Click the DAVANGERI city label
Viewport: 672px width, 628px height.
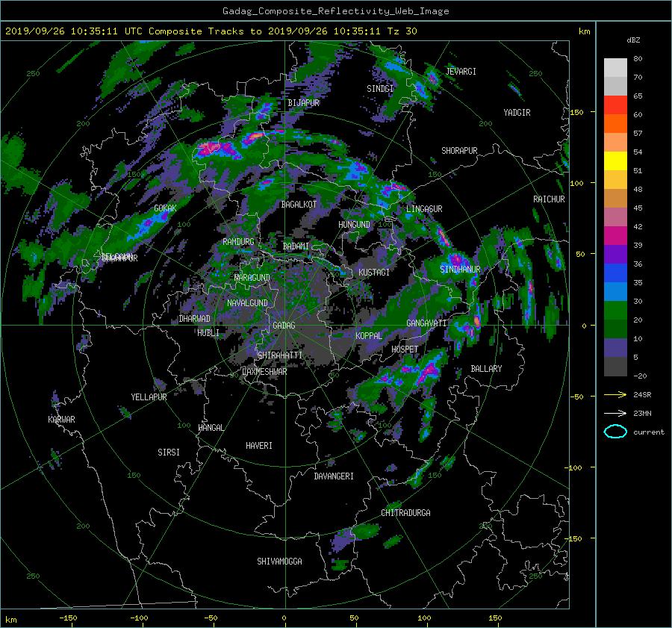click(334, 476)
